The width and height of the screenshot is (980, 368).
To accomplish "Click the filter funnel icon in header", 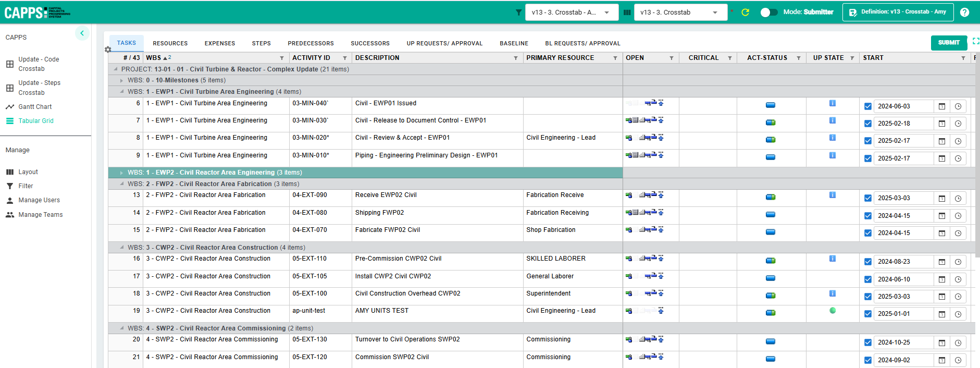I will 518,13.
